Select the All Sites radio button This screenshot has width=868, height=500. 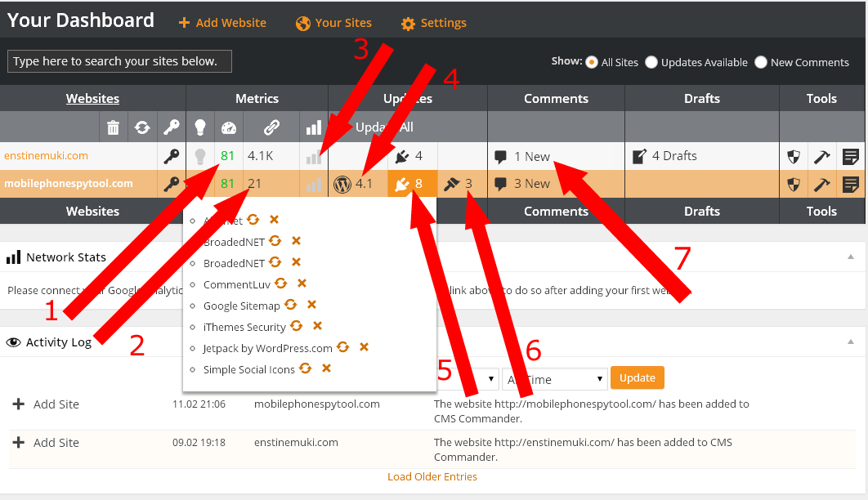(x=592, y=62)
